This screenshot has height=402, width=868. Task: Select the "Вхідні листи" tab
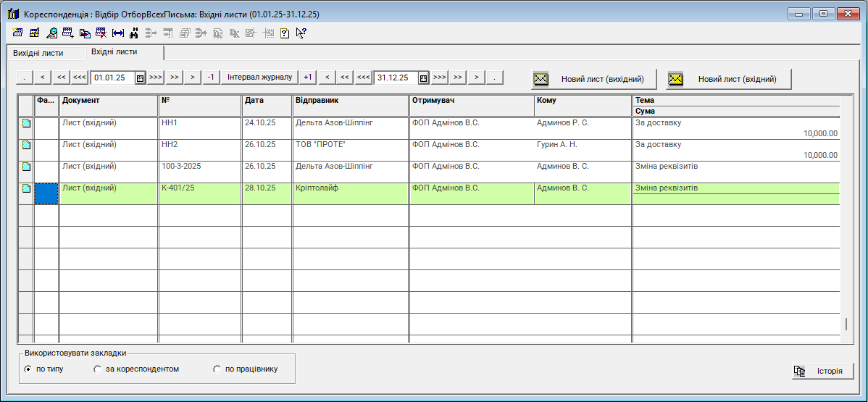[114, 52]
